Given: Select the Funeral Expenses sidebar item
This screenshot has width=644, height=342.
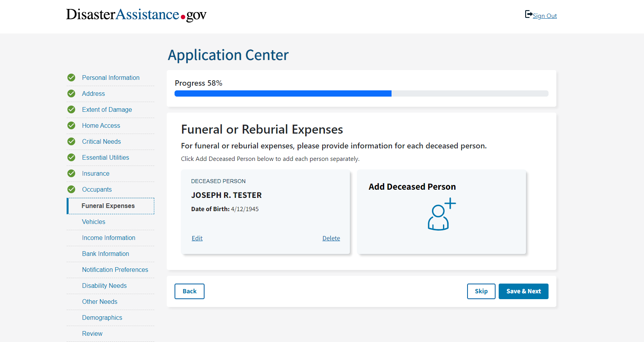Looking at the screenshot, I should click(x=108, y=206).
